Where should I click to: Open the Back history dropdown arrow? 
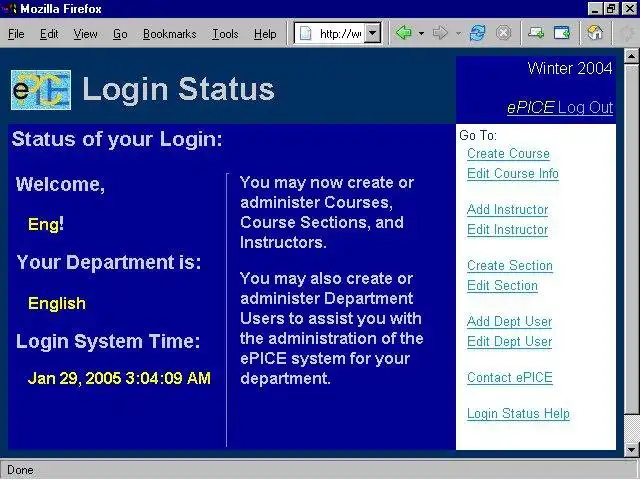[421, 33]
